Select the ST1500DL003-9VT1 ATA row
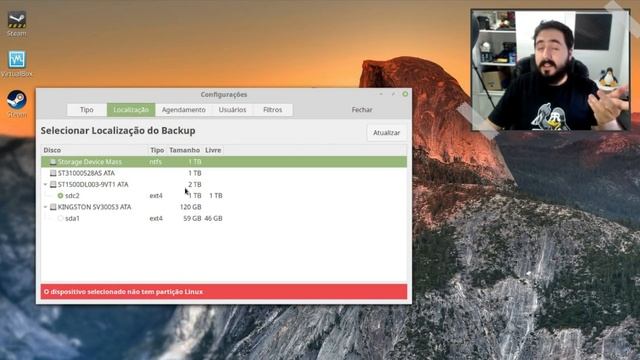Viewport: 640px width, 360px height. (224, 184)
